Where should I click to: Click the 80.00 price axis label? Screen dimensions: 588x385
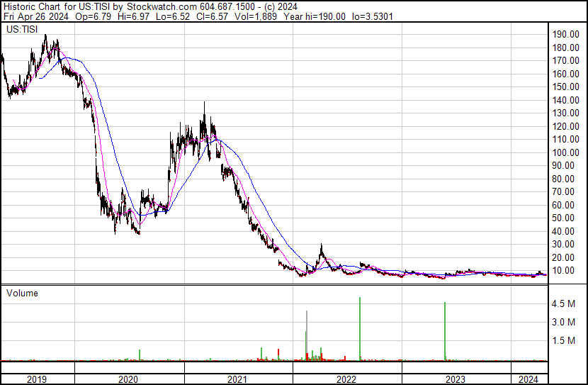point(563,179)
